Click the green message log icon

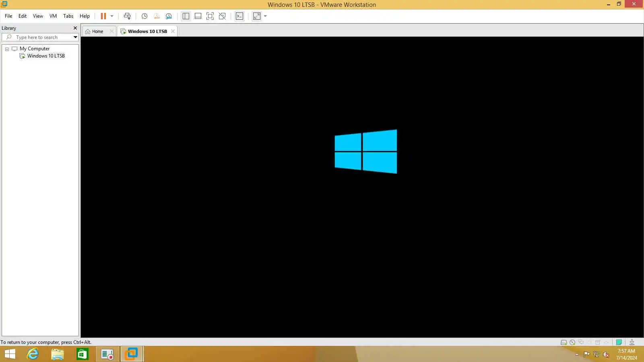[619, 342]
